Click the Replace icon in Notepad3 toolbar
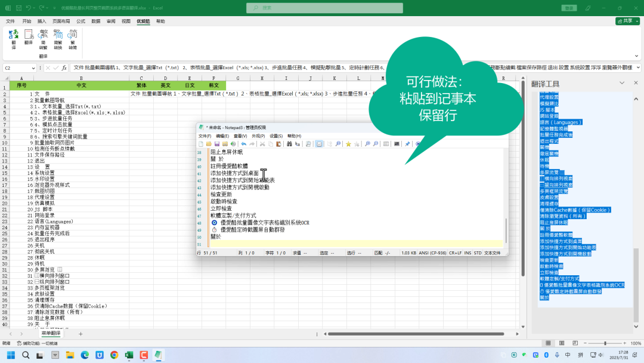This screenshot has height=363, width=644. coord(298,144)
